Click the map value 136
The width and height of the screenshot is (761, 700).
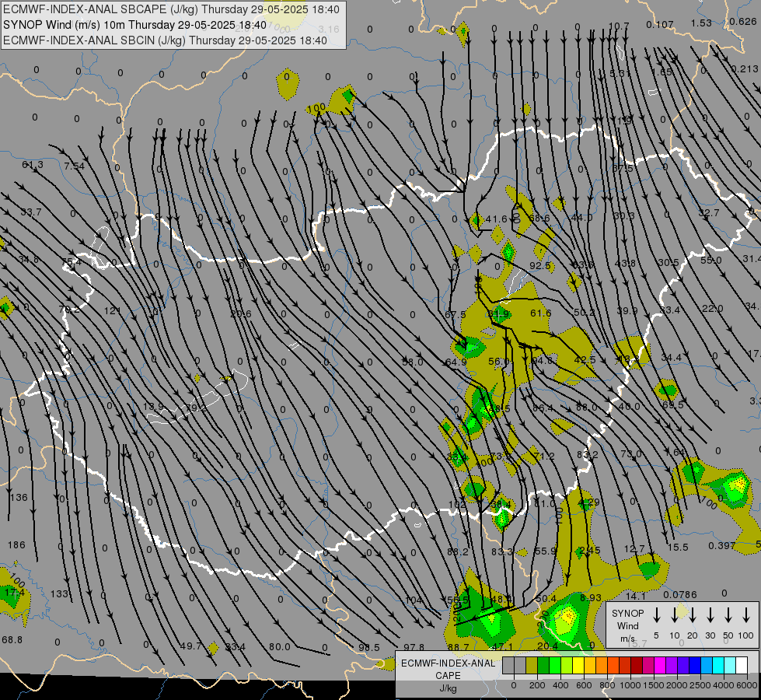tap(19, 498)
